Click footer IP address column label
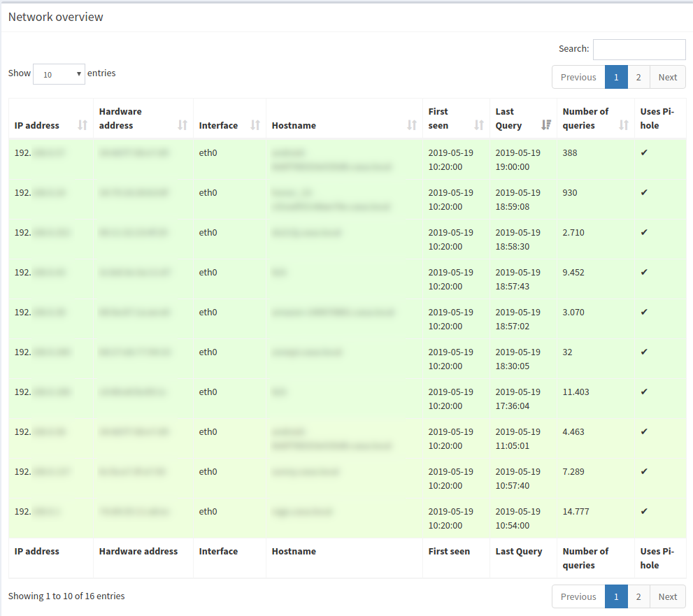 [36, 551]
